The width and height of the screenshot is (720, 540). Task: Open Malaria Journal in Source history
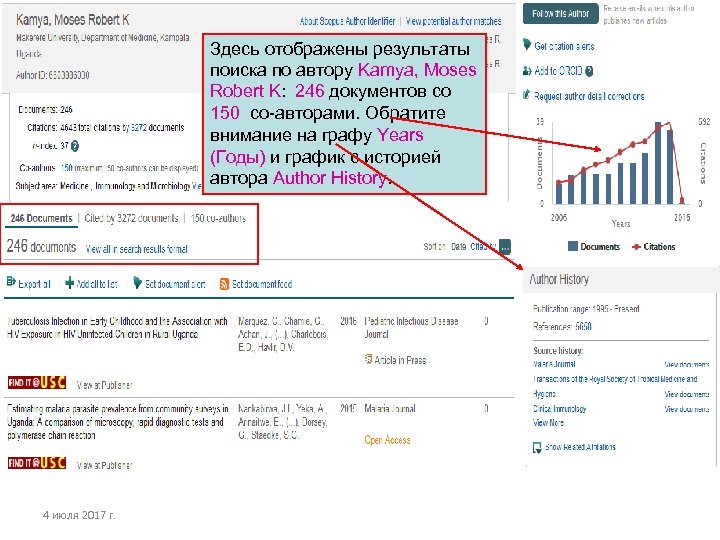point(554,364)
